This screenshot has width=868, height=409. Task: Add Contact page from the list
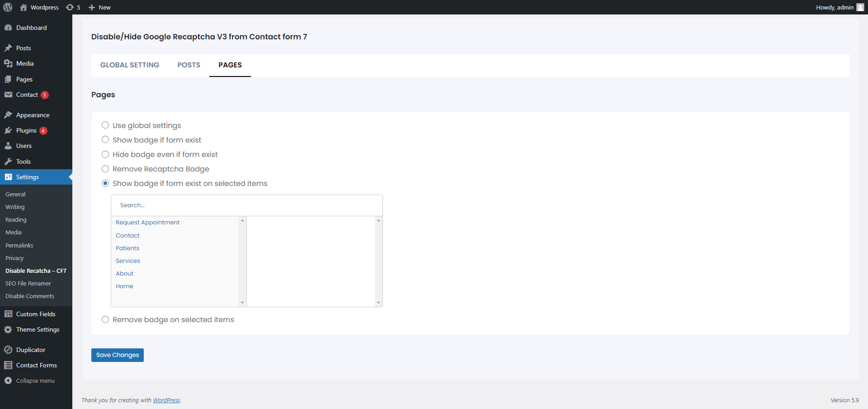(127, 235)
